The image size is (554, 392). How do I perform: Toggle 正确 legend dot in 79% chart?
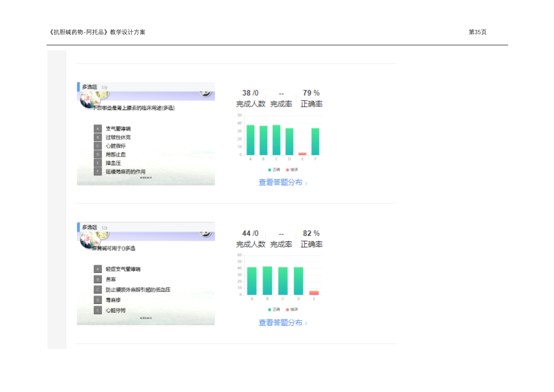pyautogui.click(x=270, y=170)
